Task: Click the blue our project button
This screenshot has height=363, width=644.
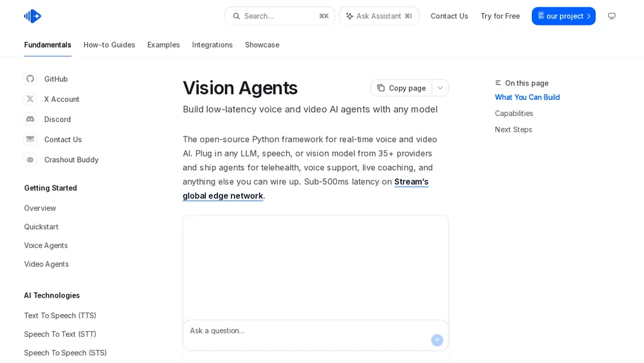Action: (x=563, y=16)
